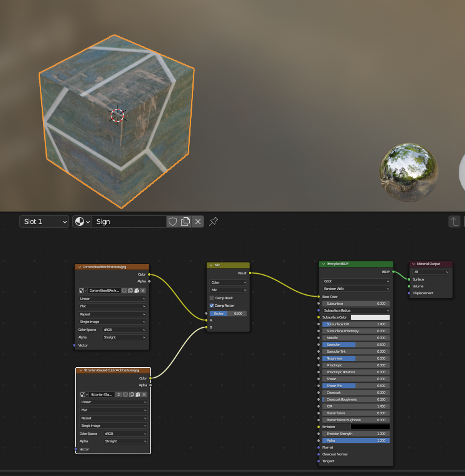The height and width of the screenshot is (476, 465).
Task: Collapse the Principled BSDF node
Action: (x=324, y=264)
